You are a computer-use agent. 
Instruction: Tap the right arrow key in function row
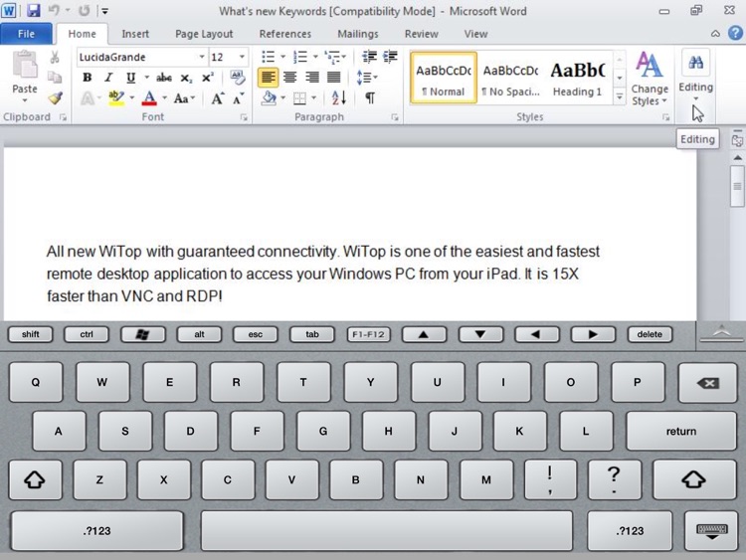click(x=593, y=334)
